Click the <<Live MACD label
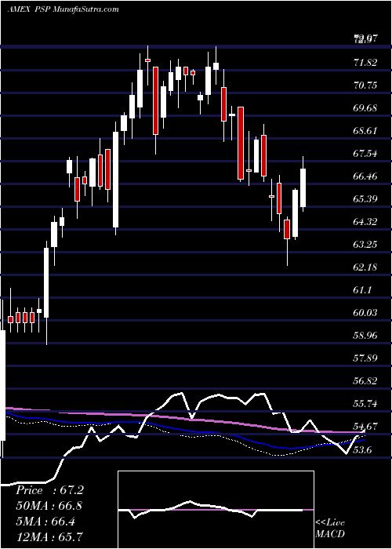This screenshot has width=392, height=549. click(x=330, y=528)
